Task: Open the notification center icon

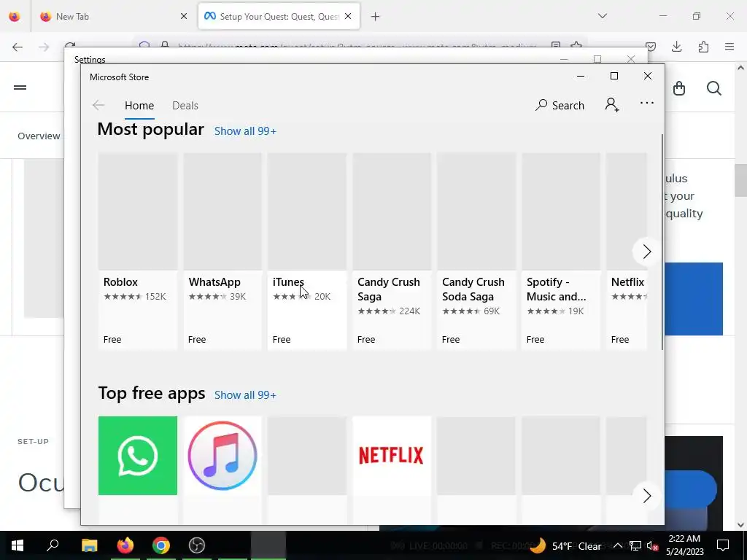Action: [723, 545]
